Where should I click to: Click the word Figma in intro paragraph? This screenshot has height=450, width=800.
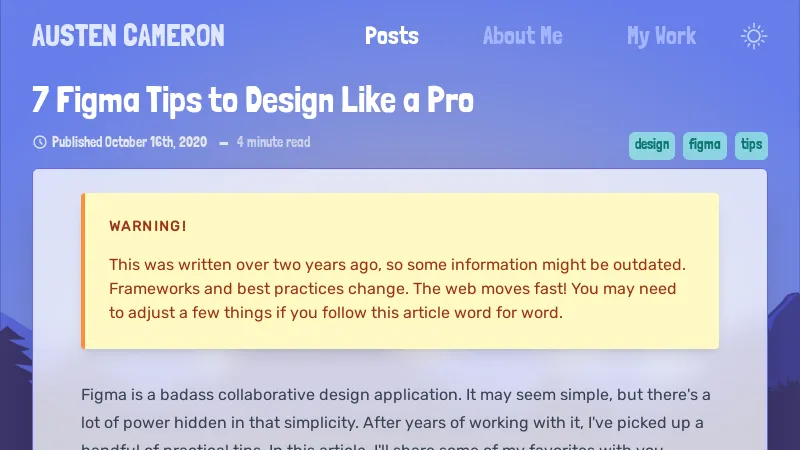(x=103, y=395)
